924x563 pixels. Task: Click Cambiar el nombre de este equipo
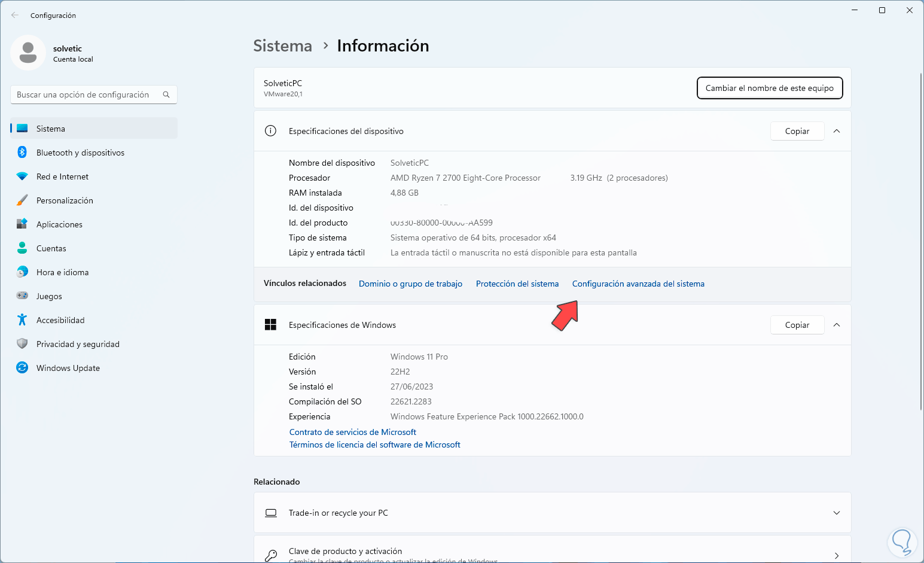769,88
